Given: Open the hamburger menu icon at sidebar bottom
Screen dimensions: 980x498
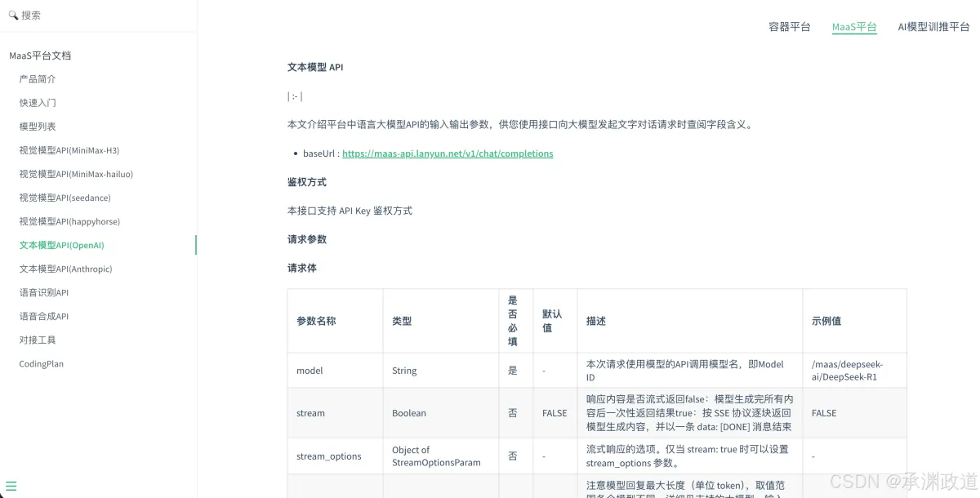Looking at the screenshot, I should (x=11, y=486).
